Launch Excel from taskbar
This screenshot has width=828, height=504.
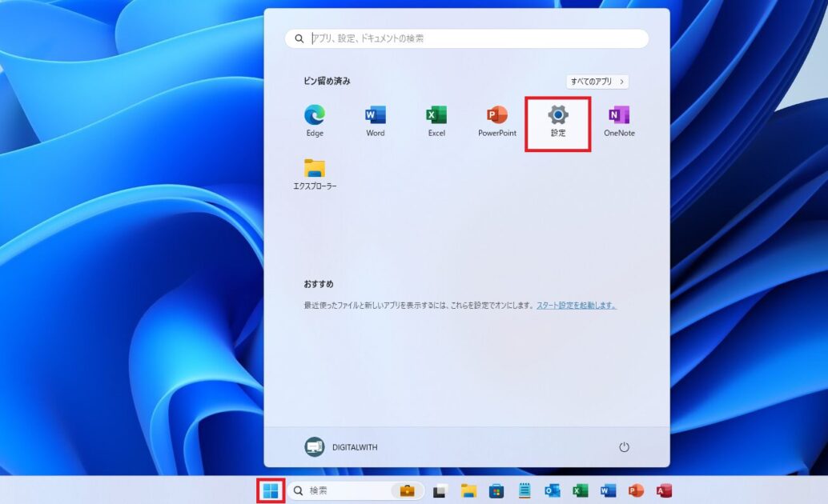click(x=581, y=491)
